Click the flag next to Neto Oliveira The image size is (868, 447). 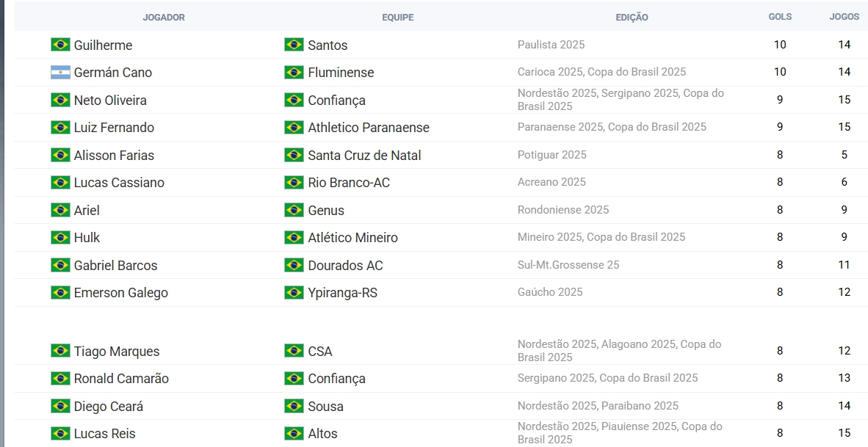coord(60,100)
